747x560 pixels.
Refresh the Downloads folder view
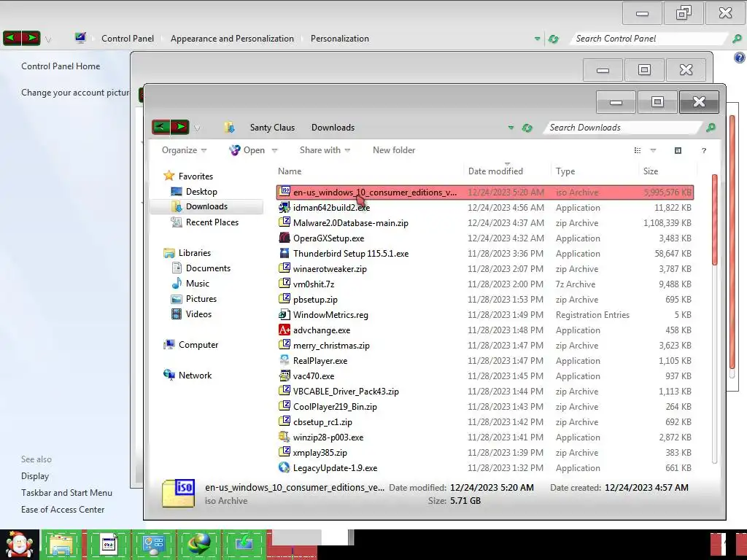[527, 128]
